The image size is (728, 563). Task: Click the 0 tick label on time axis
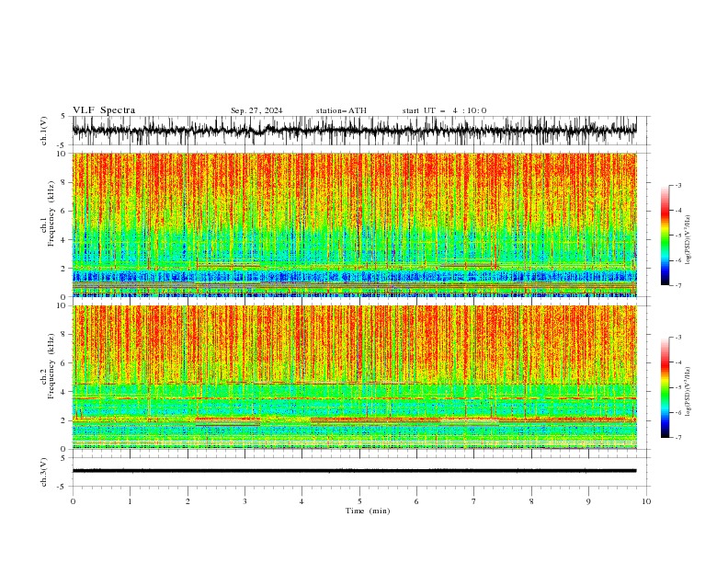(73, 501)
